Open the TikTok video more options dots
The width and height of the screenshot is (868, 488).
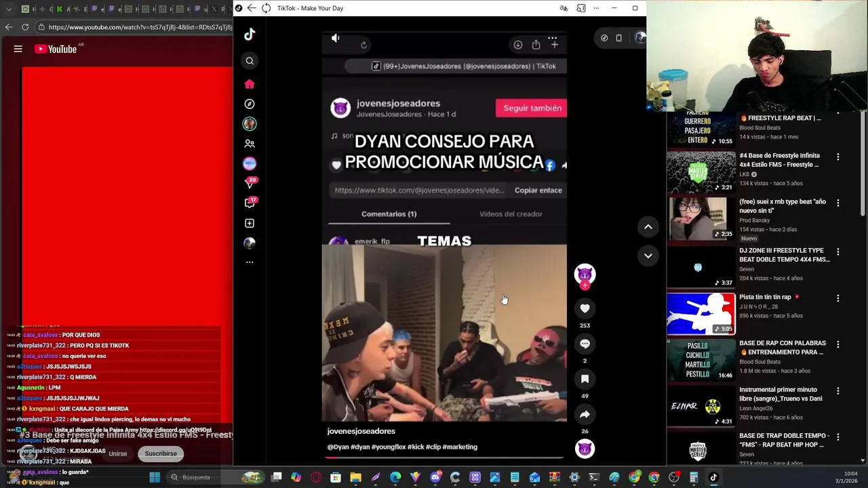[553, 39]
